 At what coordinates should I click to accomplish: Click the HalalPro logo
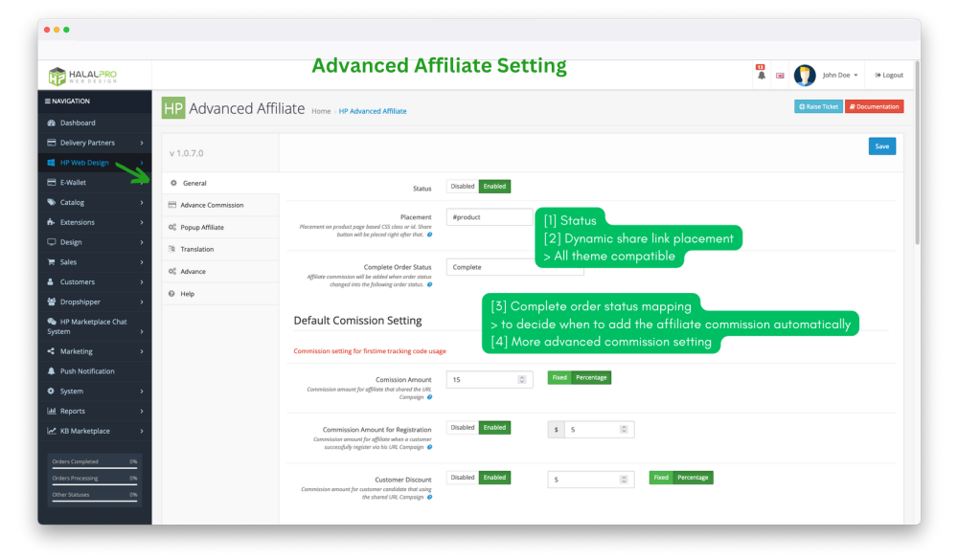tap(83, 76)
